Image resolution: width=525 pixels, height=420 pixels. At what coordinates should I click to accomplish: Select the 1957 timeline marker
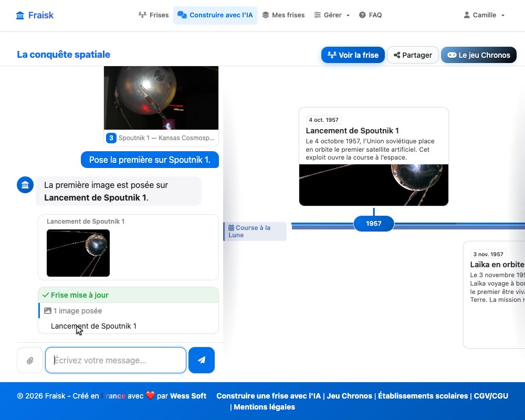[x=374, y=224]
